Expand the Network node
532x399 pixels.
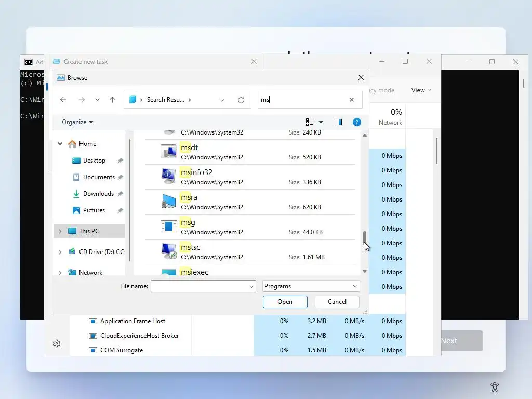[60, 273]
